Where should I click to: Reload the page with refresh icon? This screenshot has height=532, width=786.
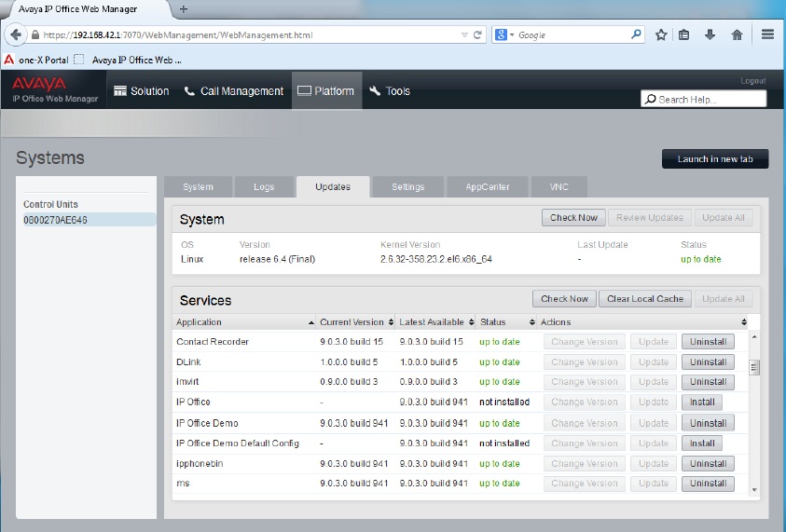point(477,35)
